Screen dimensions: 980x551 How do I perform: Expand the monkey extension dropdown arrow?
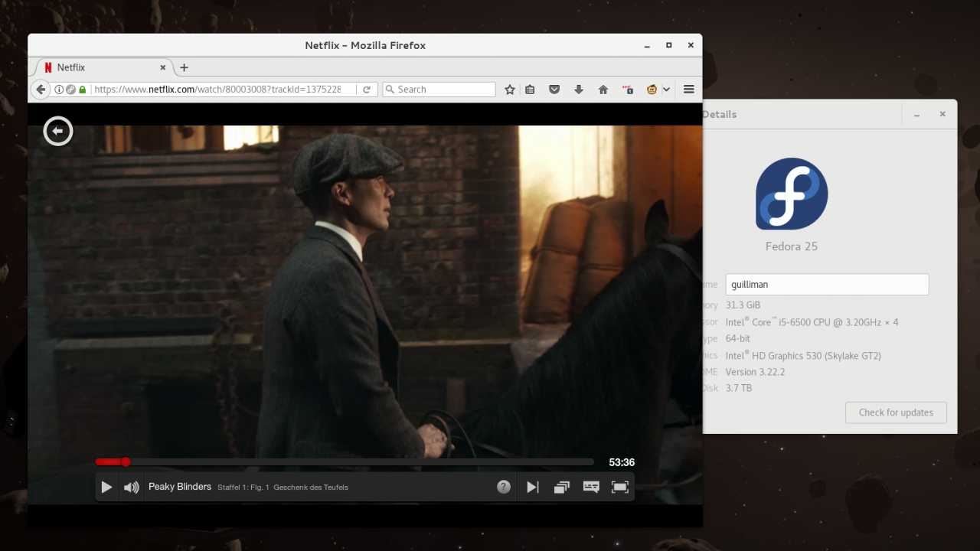click(666, 90)
